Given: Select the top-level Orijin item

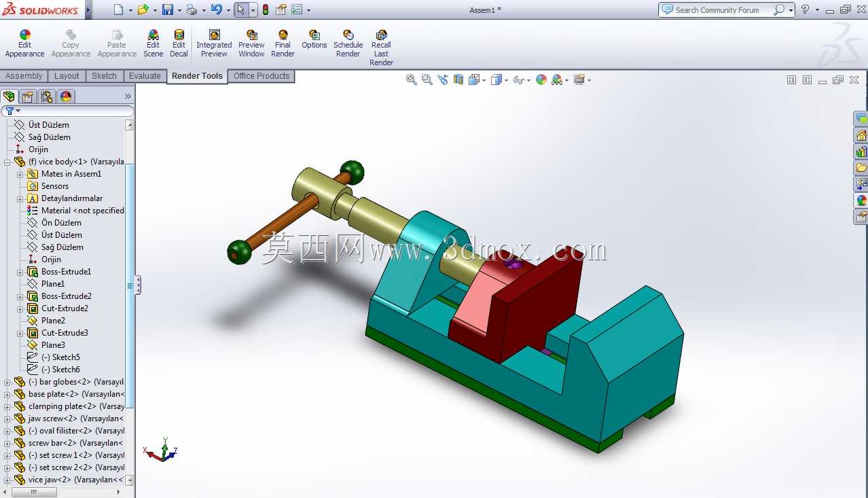Looking at the screenshot, I should pos(38,149).
